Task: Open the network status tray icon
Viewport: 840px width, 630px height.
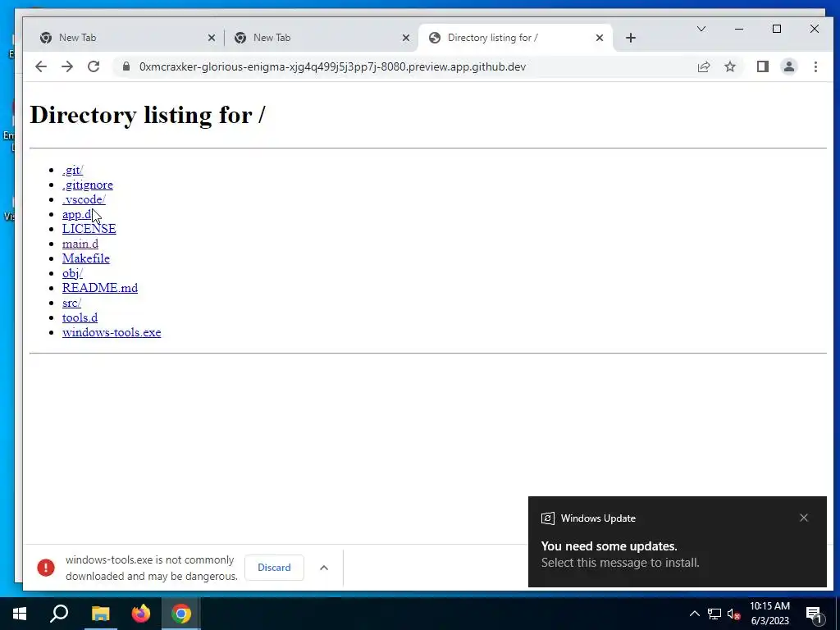Action: pos(714,614)
